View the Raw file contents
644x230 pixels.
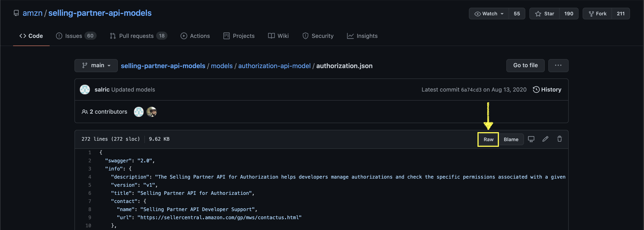tap(488, 139)
